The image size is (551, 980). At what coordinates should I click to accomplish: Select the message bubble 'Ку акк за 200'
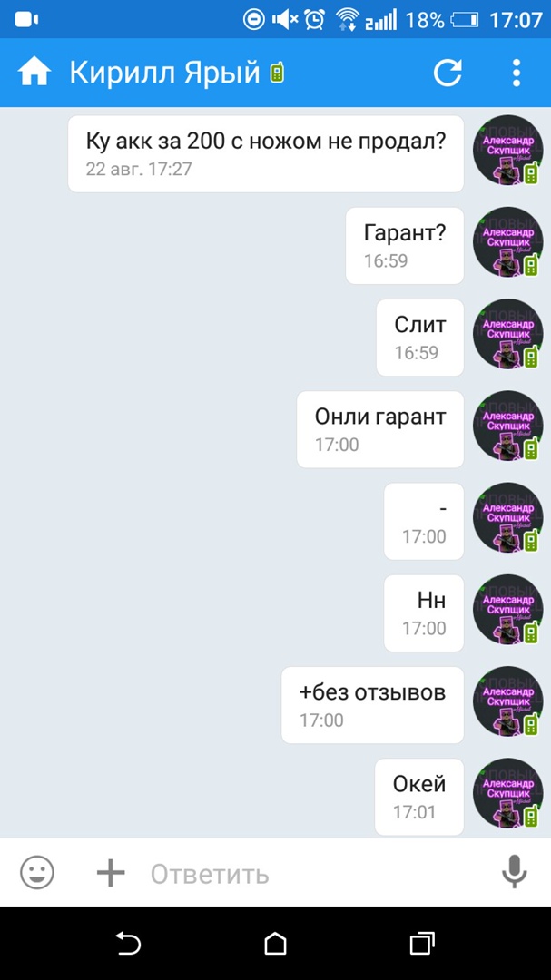[266, 153]
